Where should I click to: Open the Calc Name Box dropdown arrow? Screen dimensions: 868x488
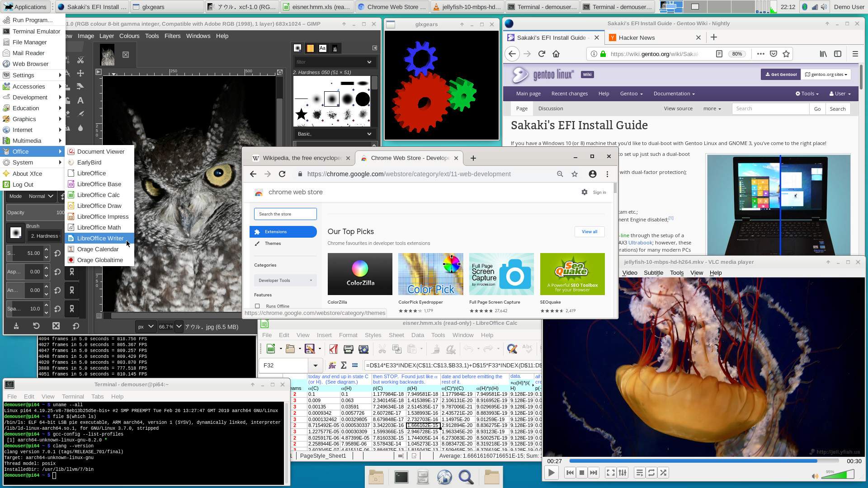[x=315, y=365]
